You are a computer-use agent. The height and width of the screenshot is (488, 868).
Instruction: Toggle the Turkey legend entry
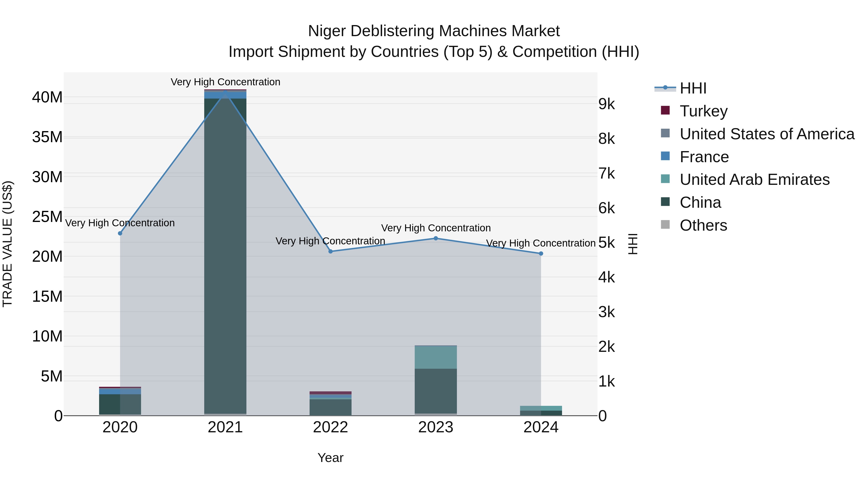694,111
